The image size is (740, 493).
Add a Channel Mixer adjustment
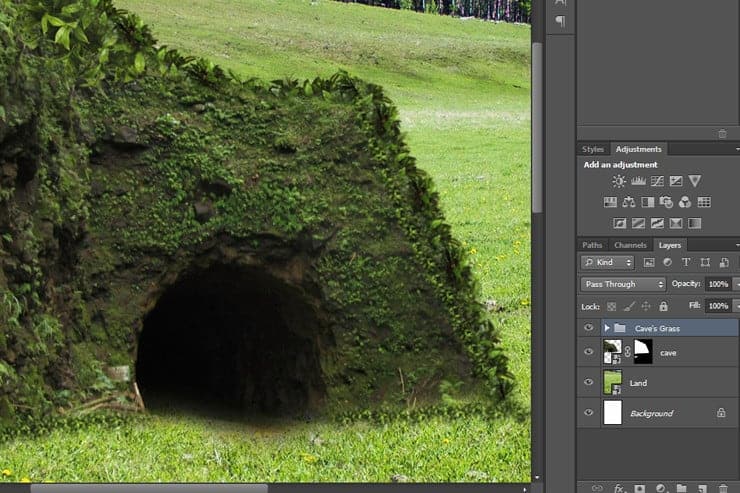pyautogui.click(x=684, y=202)
